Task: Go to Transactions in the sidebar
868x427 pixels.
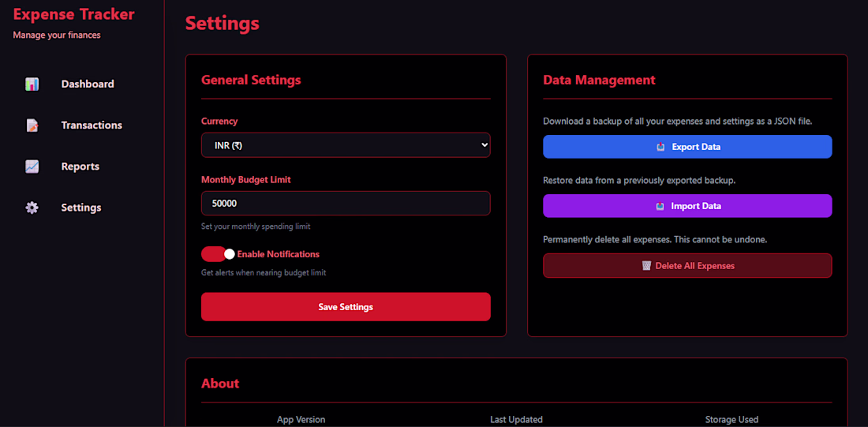Action: click(x=92, y=125)
